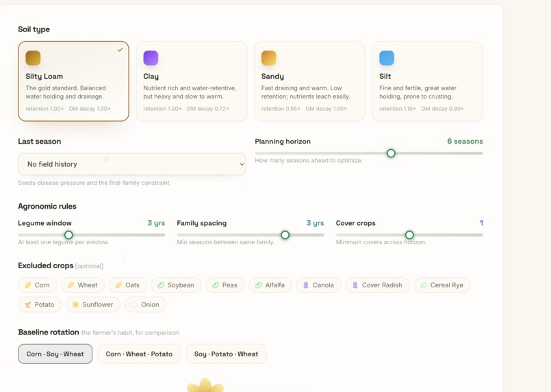
Task: Choose Corn · Wheat · Potato baseline rotation
Action: [x=139, y=354]
